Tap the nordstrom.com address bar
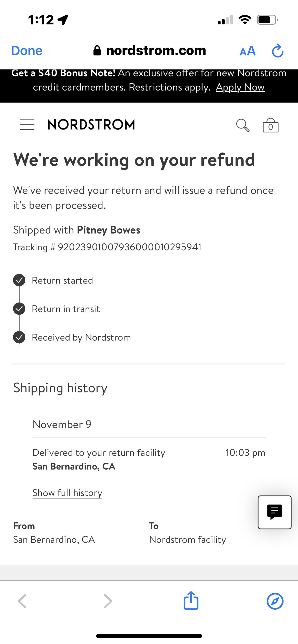298x644 pixels. (x=150, y=51)
